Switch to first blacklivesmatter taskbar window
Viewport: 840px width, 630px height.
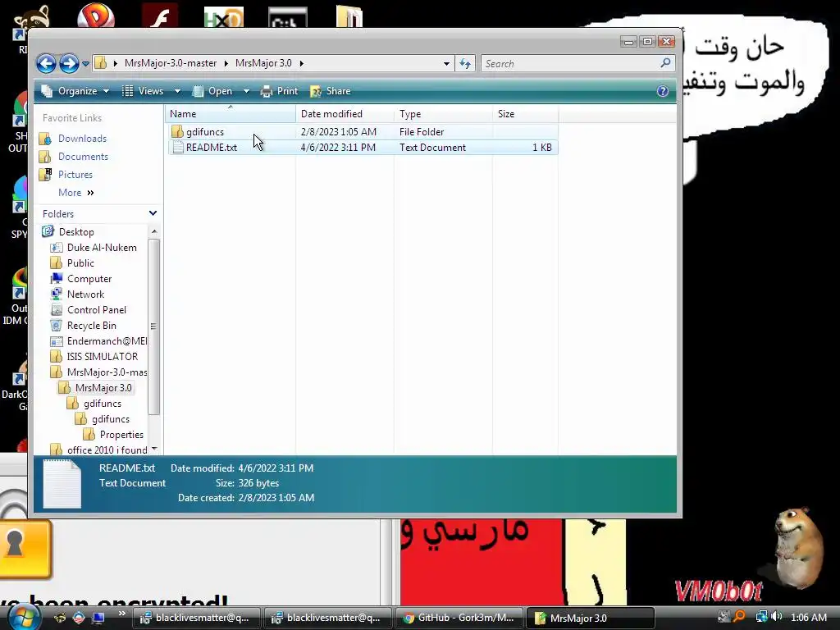click(x=195, y=618)
